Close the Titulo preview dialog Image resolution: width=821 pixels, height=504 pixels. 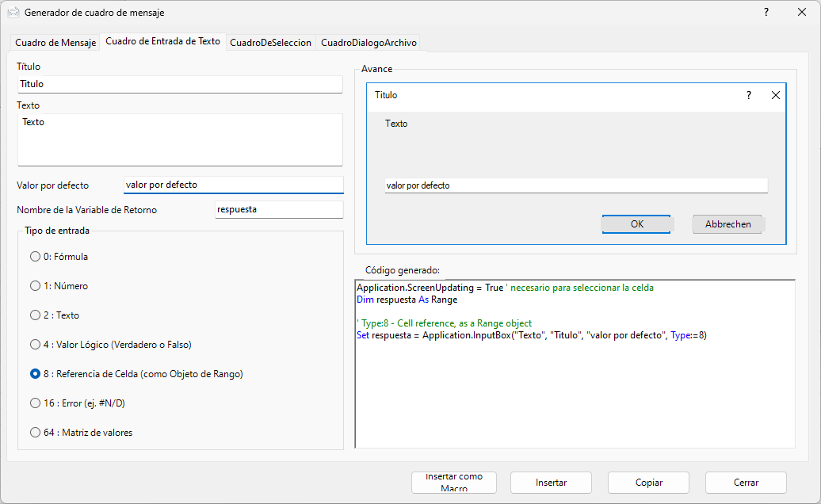[776, 95]
